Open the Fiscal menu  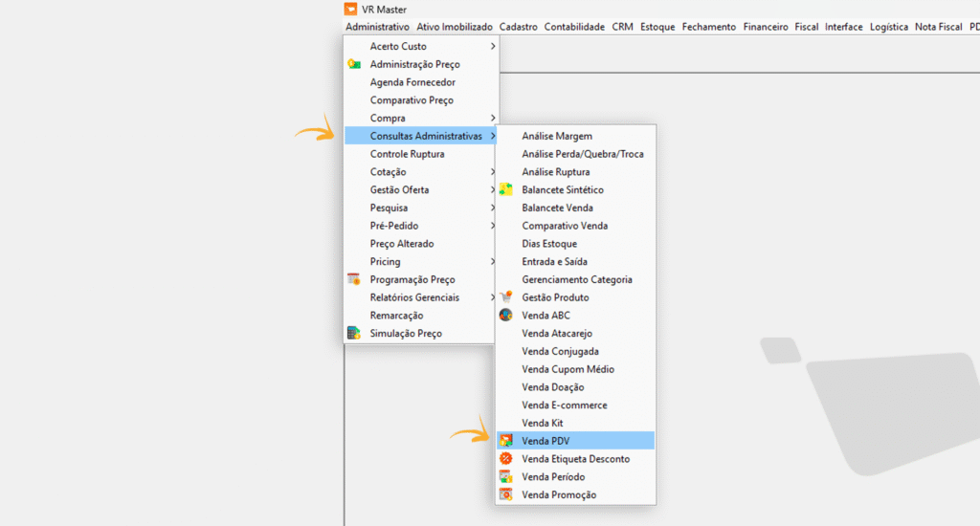coord(806,27)
